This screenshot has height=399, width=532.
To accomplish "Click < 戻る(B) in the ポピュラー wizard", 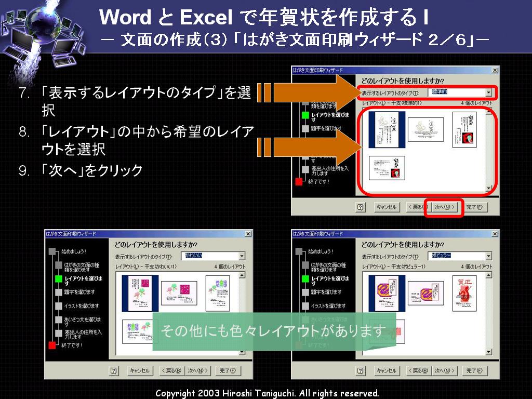I will pos(418,371).
